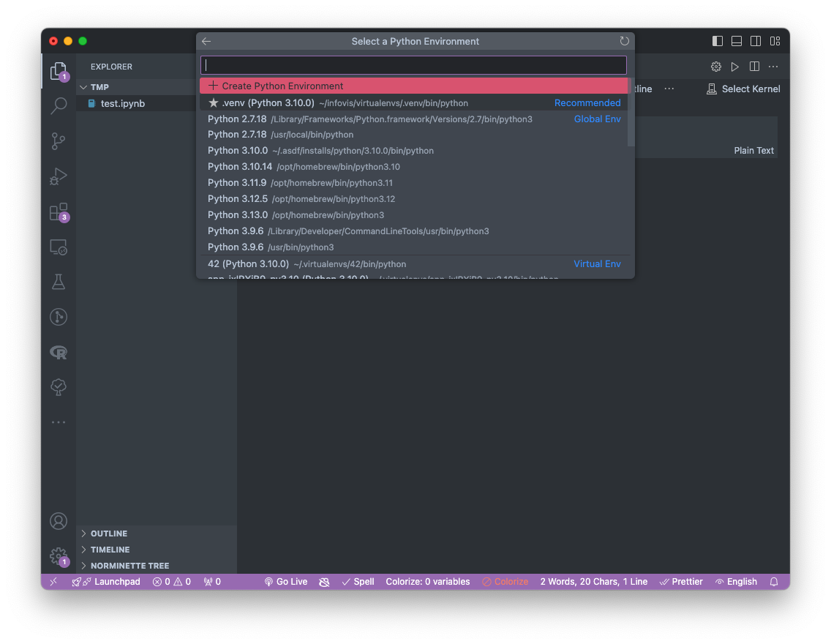Image resolution: width=831 pixels, height=644 pixels.
Task: Click the Run All play icon
Action: [735, 67]
